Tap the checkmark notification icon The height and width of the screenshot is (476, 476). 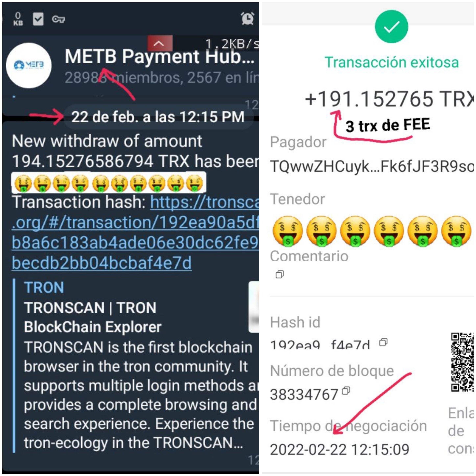(38, 19)
